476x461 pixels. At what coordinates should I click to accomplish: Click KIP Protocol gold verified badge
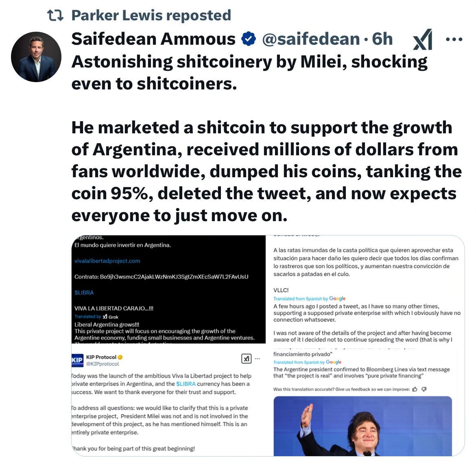click(120, 357)
